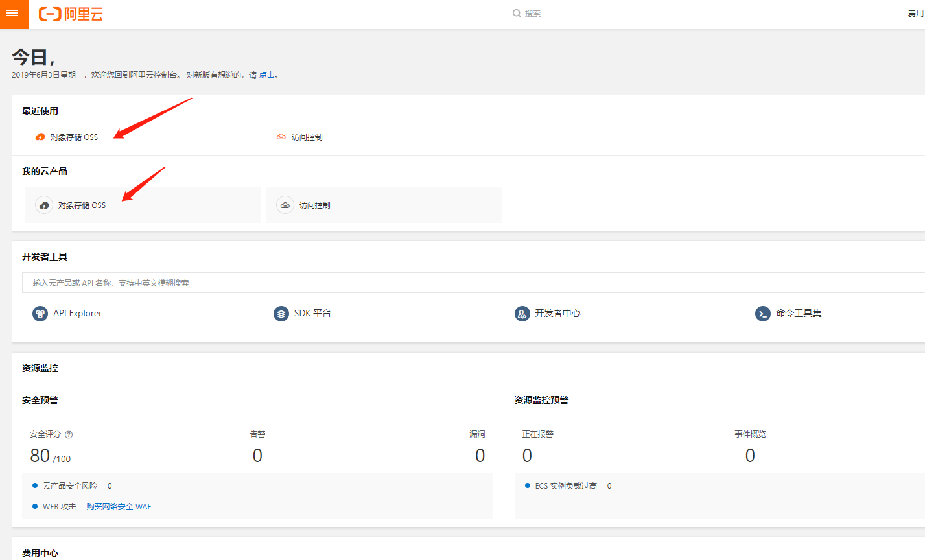The image size is (925, 560).
Task: Open the 开发者中心 link
Action: coord(557,314)
